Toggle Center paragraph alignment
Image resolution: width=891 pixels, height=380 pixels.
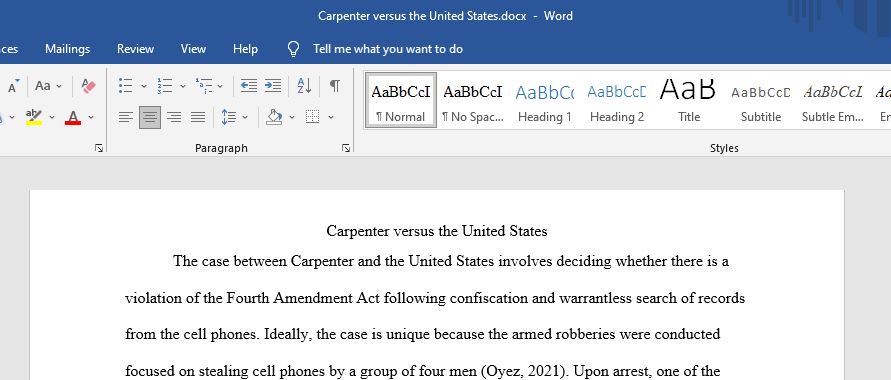click(150, 117)
